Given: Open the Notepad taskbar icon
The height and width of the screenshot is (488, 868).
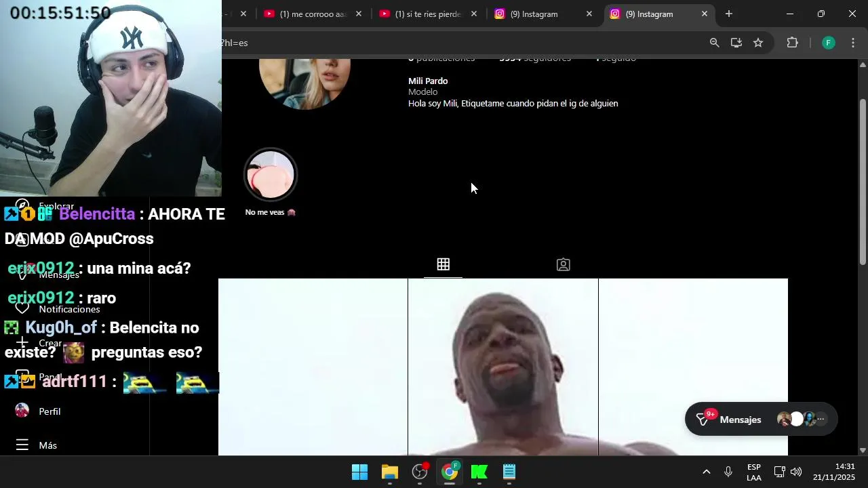Looking at the screenshot, I should click(x=509, y=472).
